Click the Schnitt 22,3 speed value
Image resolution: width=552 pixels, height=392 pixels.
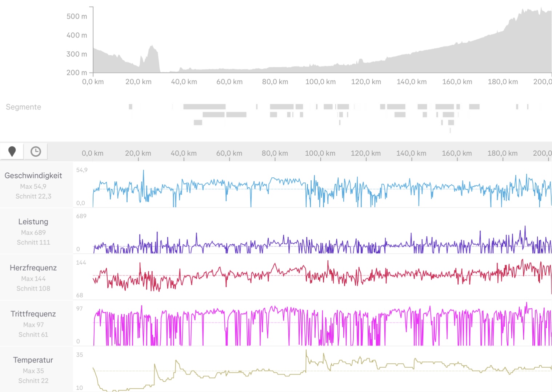point(33,196)
